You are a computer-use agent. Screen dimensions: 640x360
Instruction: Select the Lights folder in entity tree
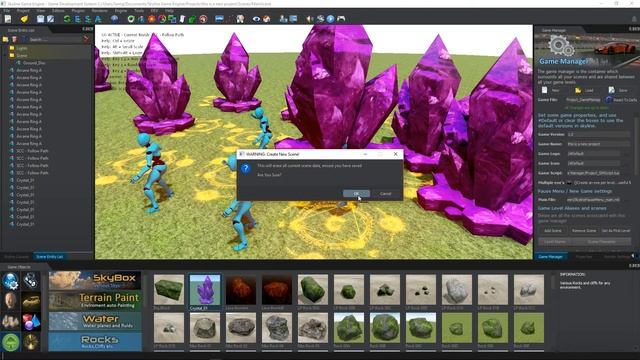[x=22, y=48]
